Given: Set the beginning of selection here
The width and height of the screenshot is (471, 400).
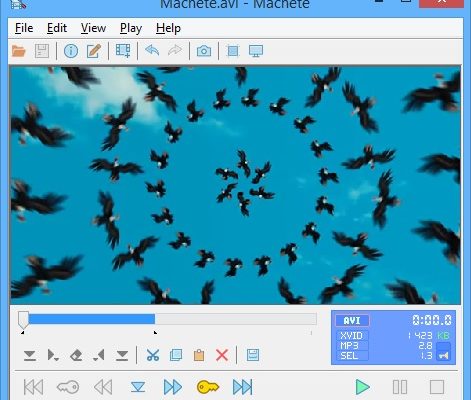Looking at the screenshot, I should click(x=30, y=355).
